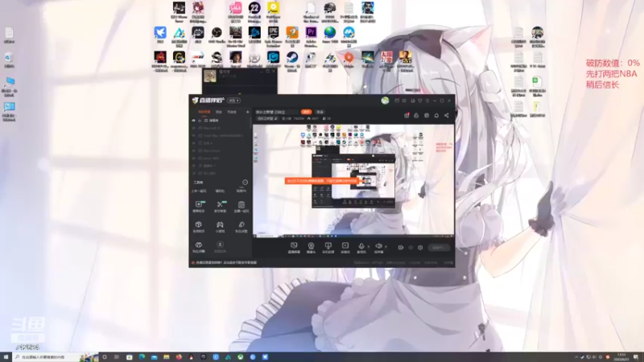The width and height of the screenshot is (644, 362).
Task: Open the link-shaped tool in toolbox
Action: point(242,227)
